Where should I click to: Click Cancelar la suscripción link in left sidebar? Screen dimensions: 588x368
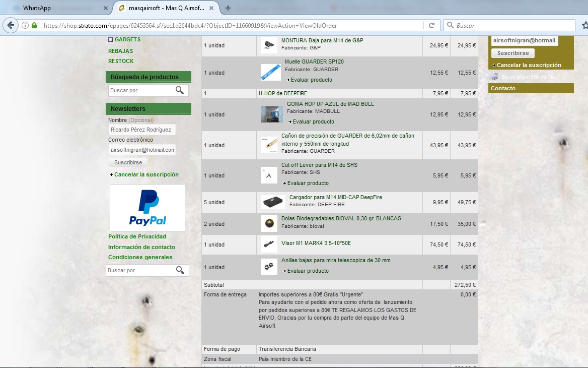click(146, 174)
